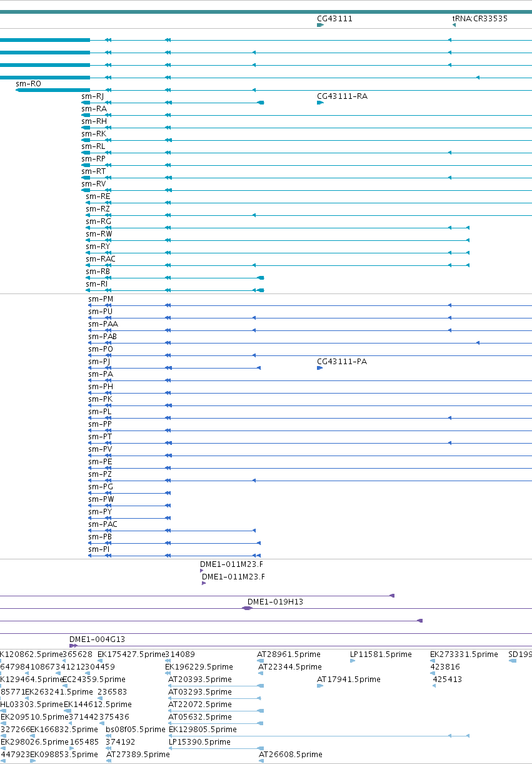Image resolution: width=532 pixels, height=764 pixels.
Task: Select the AT27389.5prime EST label
Action: [138, 755]
